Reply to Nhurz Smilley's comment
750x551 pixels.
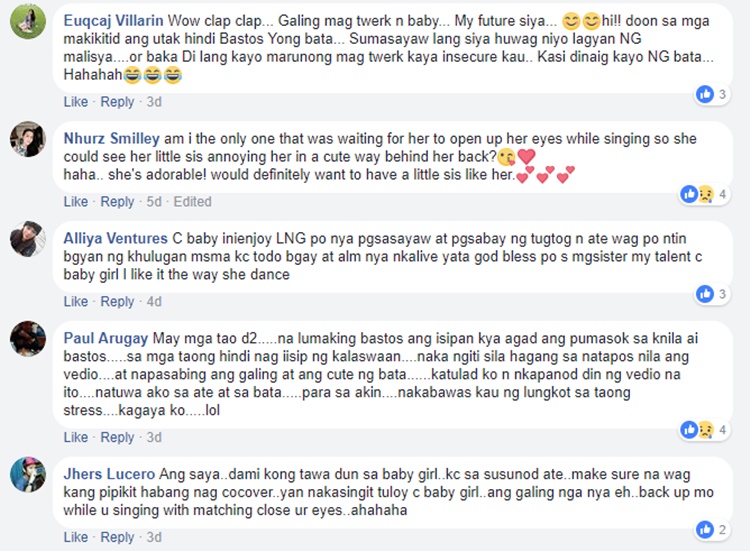117,202
